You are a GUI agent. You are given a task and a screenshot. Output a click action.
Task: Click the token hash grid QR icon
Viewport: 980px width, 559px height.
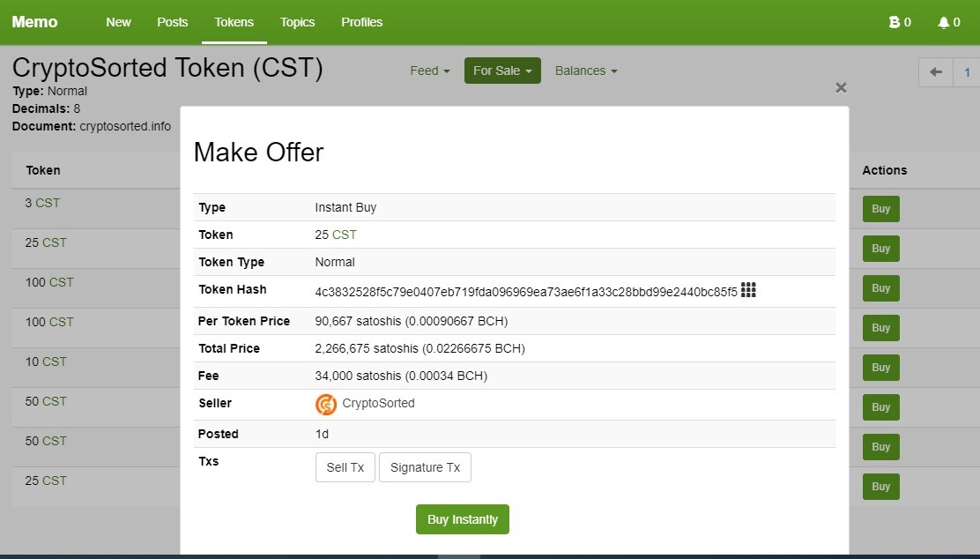(x=748, y=289)
